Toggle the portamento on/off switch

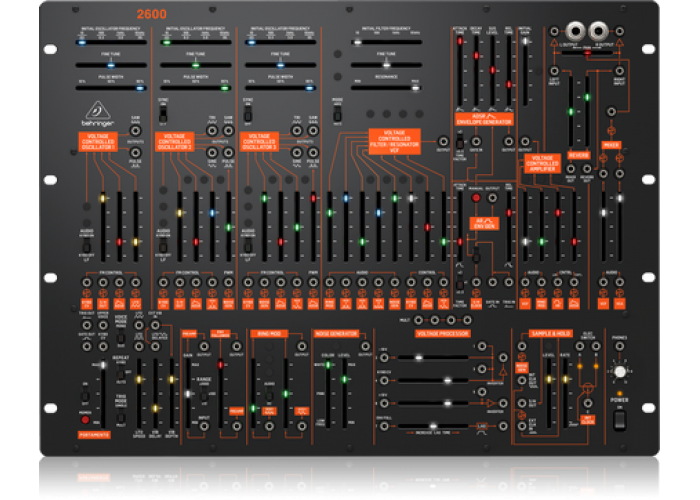(85, 395)
